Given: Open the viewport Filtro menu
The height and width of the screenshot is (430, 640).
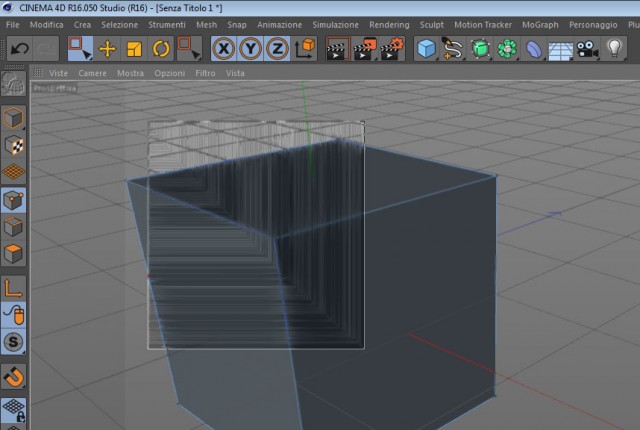Looking at the screenshot, I should tap(205, 73).
